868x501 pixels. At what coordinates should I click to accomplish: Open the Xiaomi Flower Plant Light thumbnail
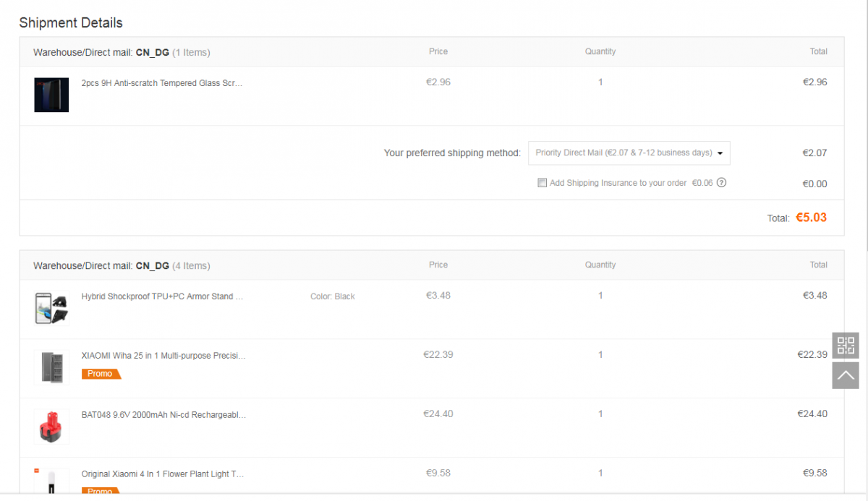click(x=51, y=481)
